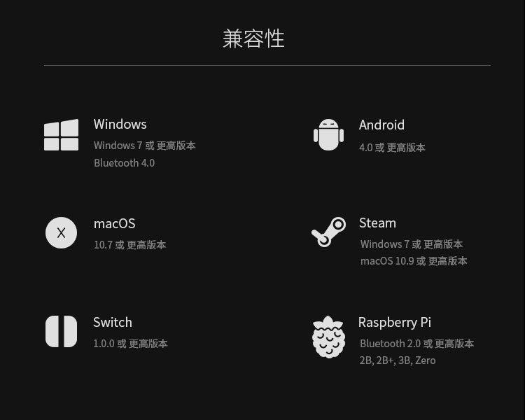Click the '1.0.0 或 更高版本' Switch requirement
Image resolution: width=525 pixels, height=420 pixels.
tap(130, 343)
